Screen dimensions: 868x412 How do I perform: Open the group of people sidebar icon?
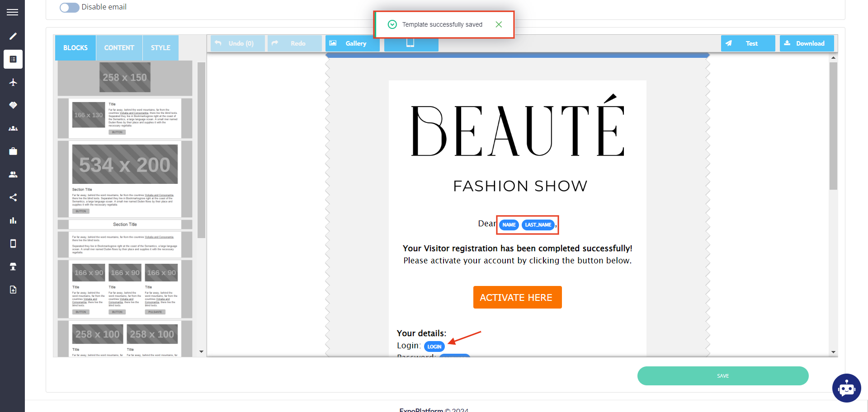pyautogui.click(x=13, y=128)
